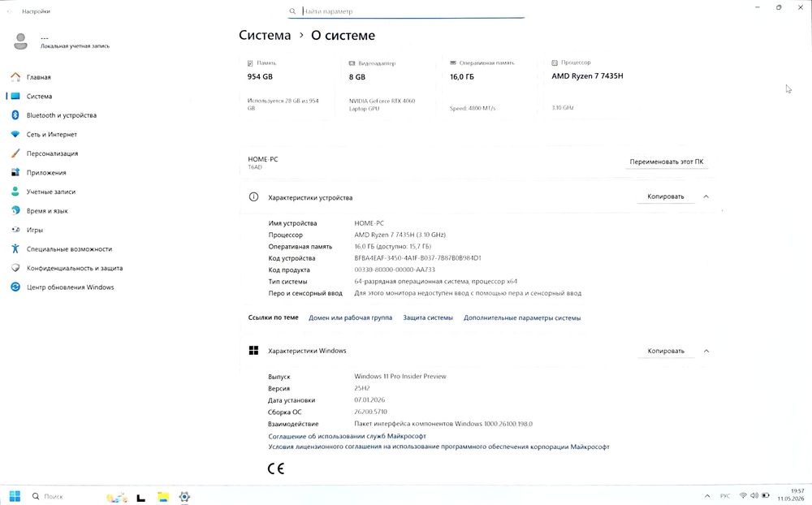Open the clock and date 11.05.2026
The image size is (812, 505).
point(791,494)
